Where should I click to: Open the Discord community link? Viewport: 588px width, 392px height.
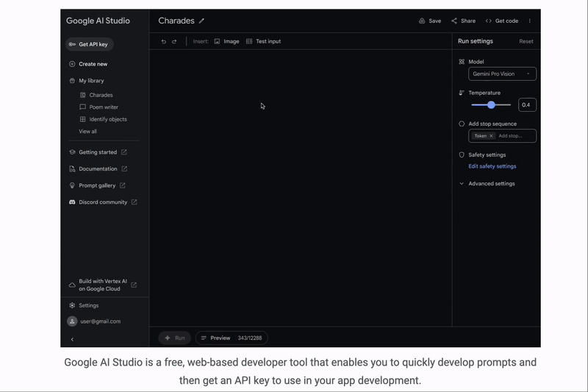click(x=103, y=202)
